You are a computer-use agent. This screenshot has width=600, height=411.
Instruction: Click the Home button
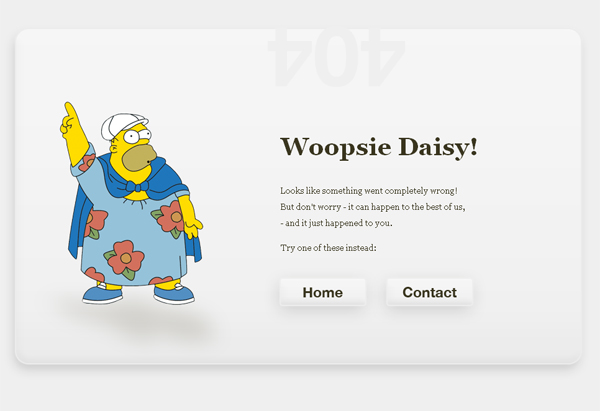tap(323, 292)
